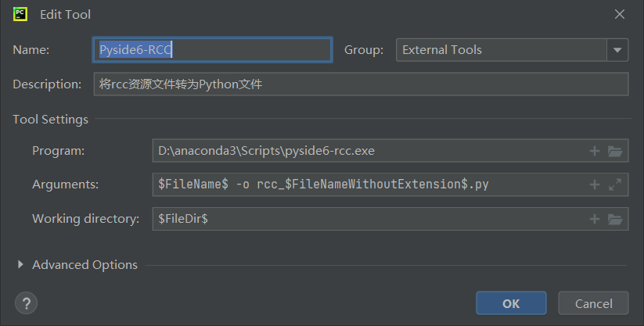This screenshot has width=644, height=326.
Task: Click the Name: label
Action: point(31,50)
